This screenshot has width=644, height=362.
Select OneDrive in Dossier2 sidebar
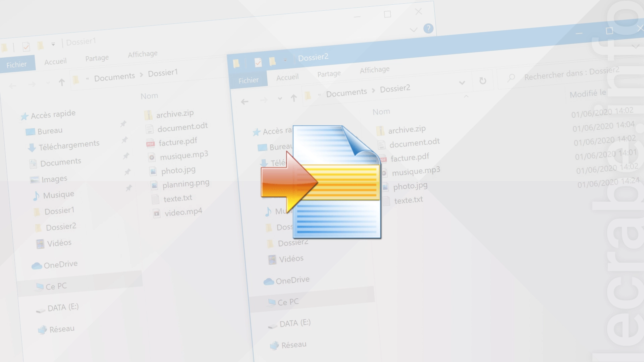[x=293, y=281]
